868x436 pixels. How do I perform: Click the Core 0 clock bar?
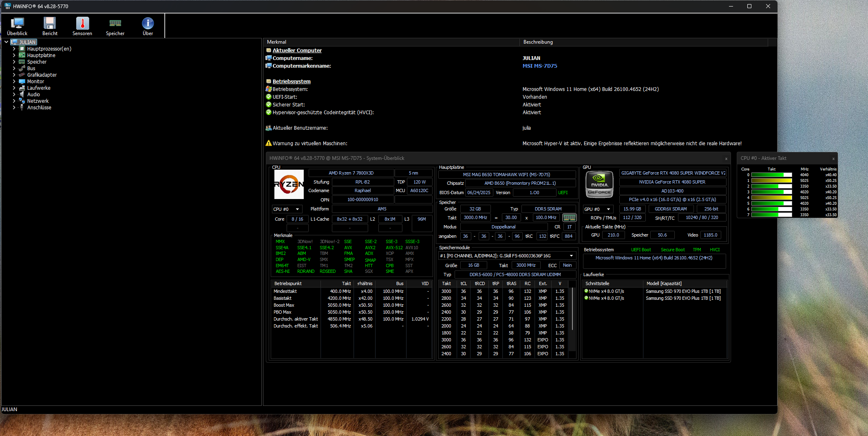pos(771,175)
